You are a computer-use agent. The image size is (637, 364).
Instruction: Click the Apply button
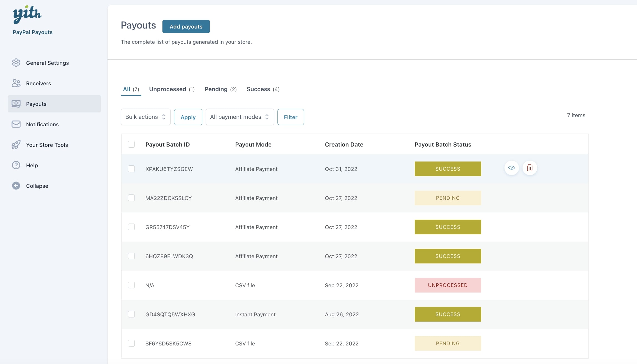pyautogui.click(x=188, y=117)
